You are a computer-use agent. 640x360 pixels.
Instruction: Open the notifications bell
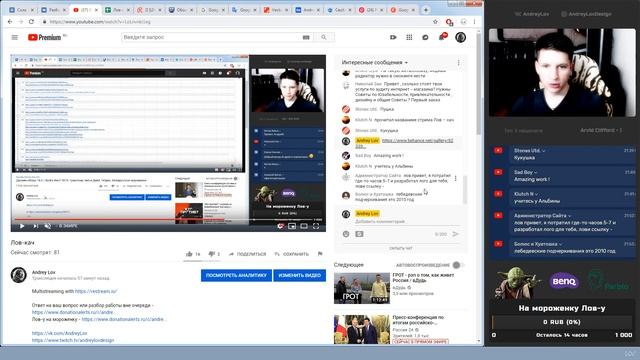click(442, 37)
